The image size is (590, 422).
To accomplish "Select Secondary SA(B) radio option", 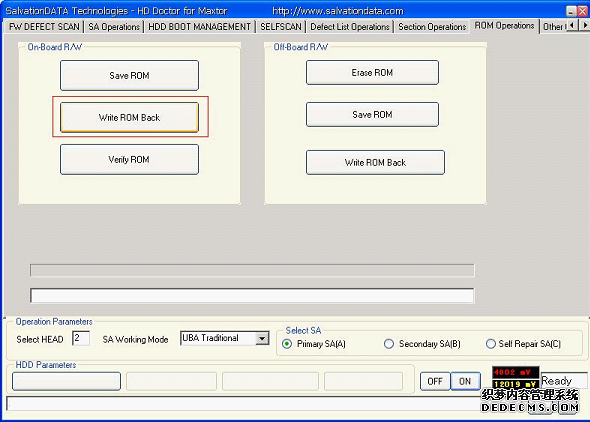I will (x=389, y=344).
